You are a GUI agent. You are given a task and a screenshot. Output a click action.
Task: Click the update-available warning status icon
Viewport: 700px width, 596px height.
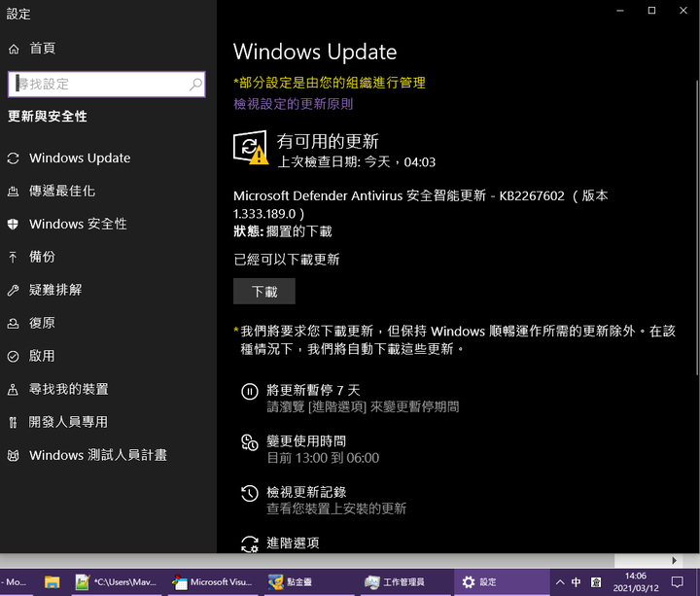pos(251,148)
